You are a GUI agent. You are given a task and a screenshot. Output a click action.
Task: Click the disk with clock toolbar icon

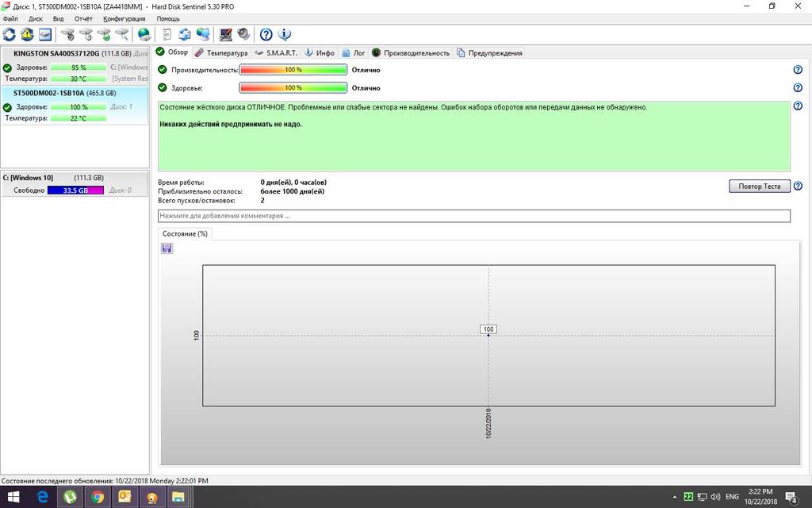pyautogui.click(x=86, y=35)
